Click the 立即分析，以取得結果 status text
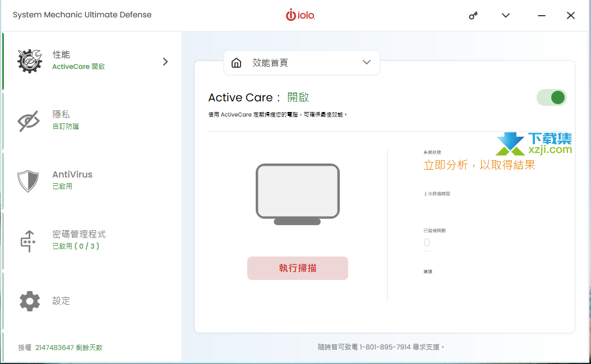The height and width of the screenshot is (364, 591). 479,165
